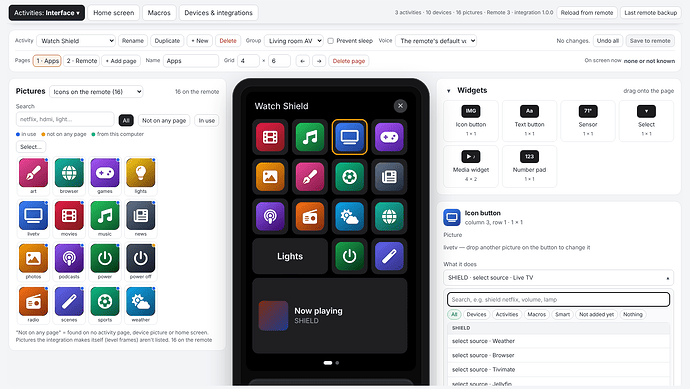The image size is (690, 389).
Task: Open the Watch Shield activity dropdown
Action: [x=76, y=41]
